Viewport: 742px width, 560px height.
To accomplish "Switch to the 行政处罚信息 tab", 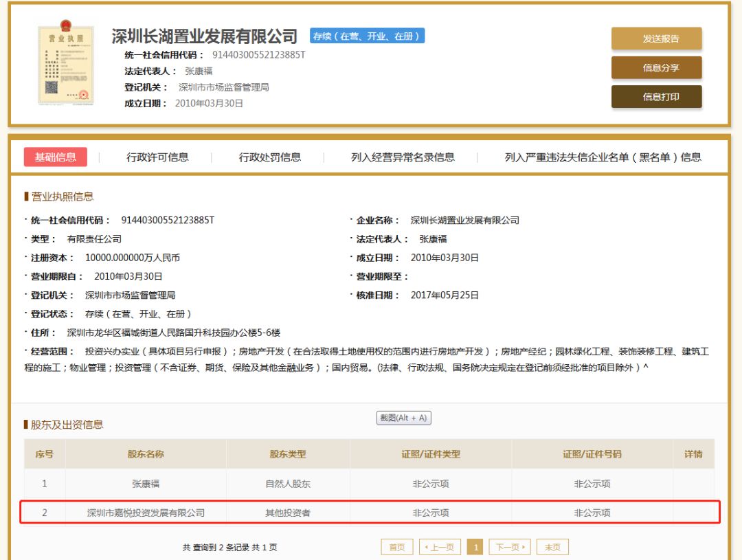I will pyautogui.click(x=269, y=157).
